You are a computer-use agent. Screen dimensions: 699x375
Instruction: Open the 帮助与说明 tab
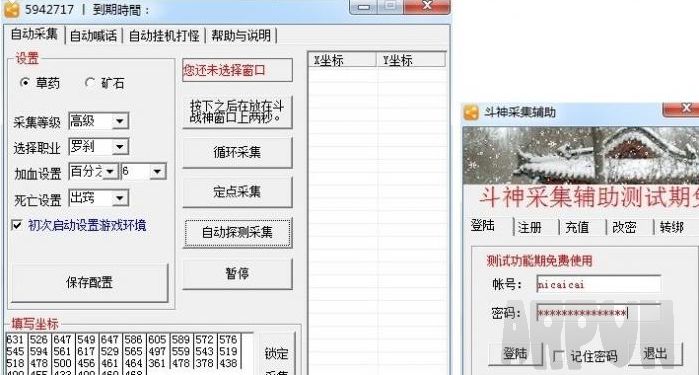click(x=241, y=36)
